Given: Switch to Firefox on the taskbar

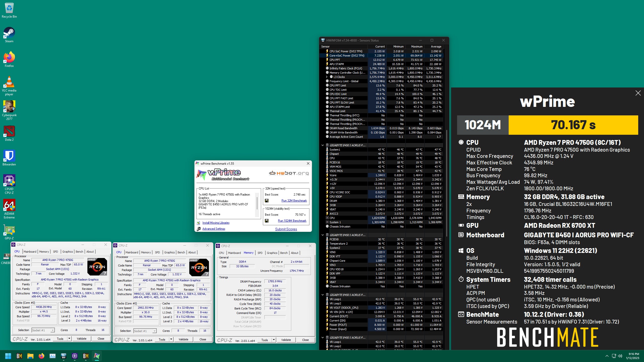Looking at the screenshot, I should (41, 356).
